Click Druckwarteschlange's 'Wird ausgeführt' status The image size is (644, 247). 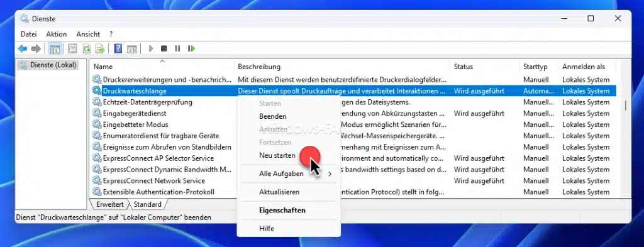tap(479, 91)
